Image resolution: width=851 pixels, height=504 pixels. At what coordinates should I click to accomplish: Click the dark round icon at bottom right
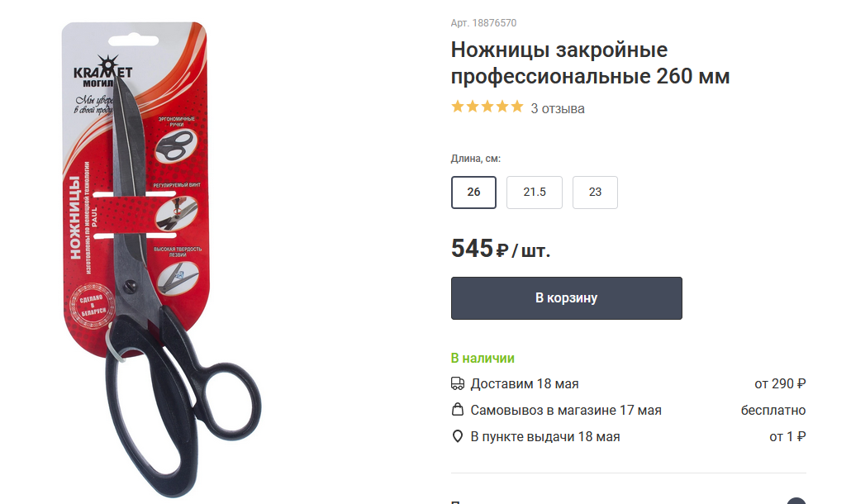click(x=796, y=501)
